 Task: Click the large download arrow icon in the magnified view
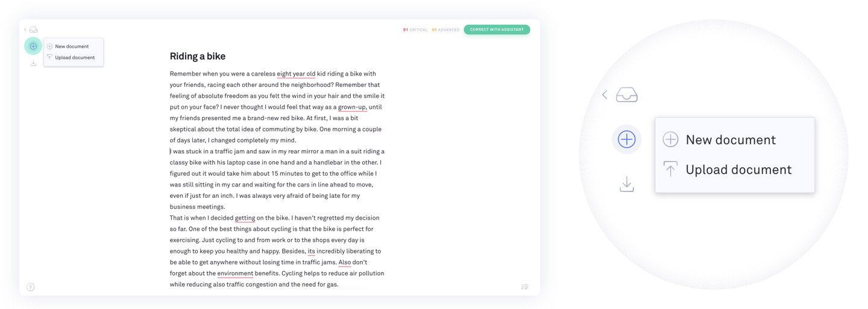(x=627, y=184)
